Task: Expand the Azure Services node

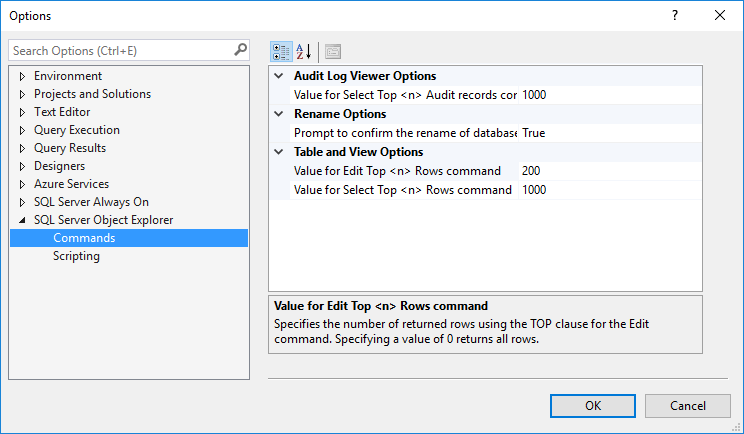Action: (22, 185)
